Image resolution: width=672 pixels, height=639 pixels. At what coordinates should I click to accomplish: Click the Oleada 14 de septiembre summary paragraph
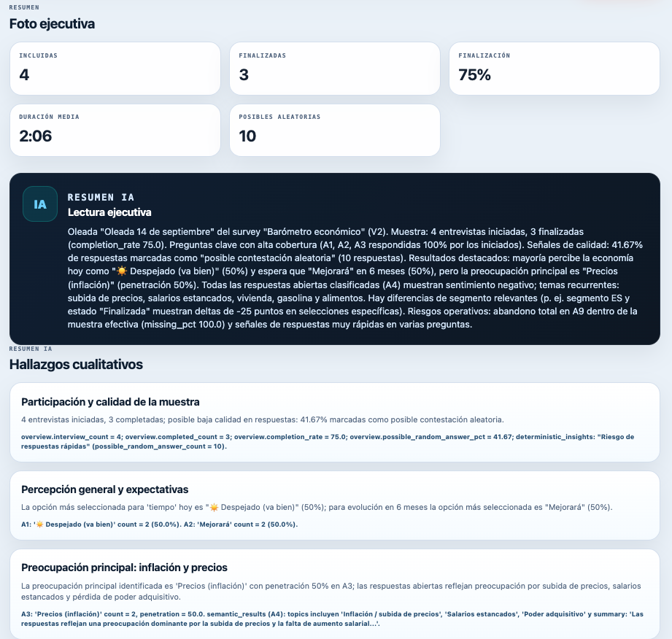click(355, 278)
